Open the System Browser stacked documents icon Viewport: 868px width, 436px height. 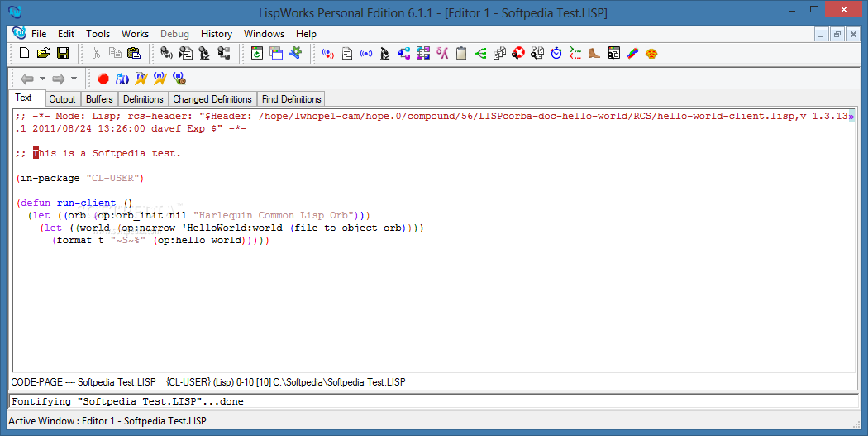pos(499,54)
